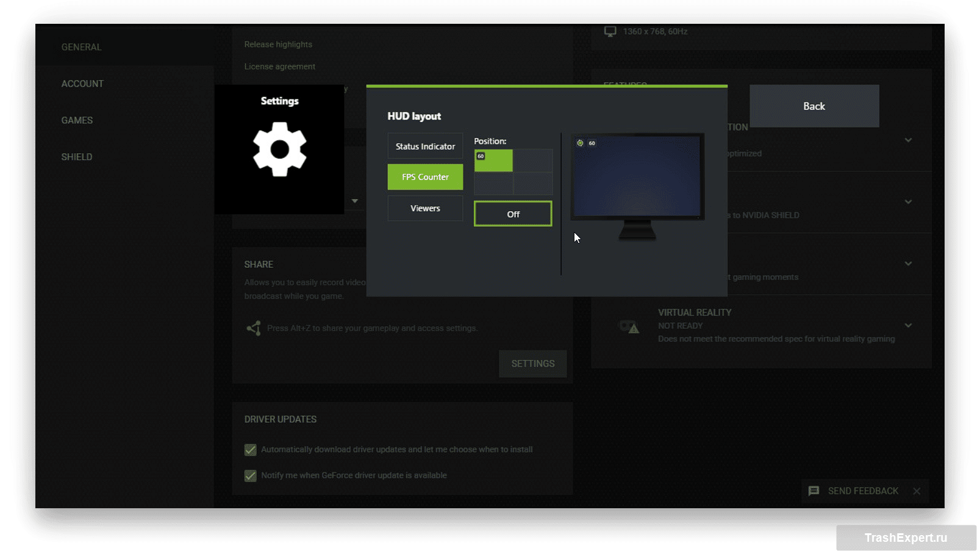This screenshot has height=554, width=980.
Task: Click the Send Feedback chat icon
Action: (x=814, y=491)
